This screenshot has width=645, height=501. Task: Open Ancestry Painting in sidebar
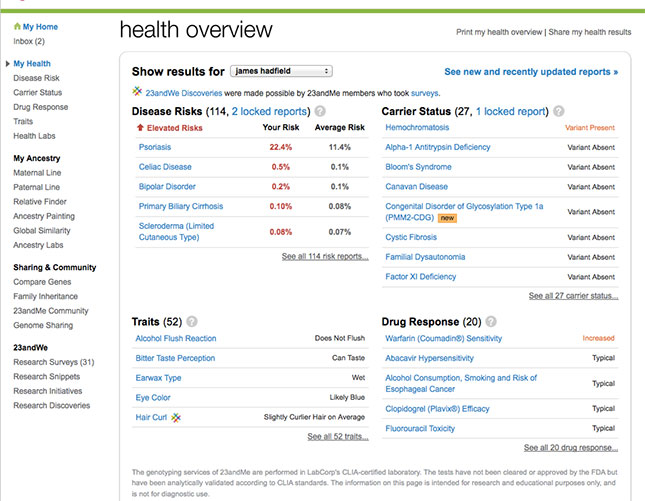pyautogui.click(x=44, y=216)
